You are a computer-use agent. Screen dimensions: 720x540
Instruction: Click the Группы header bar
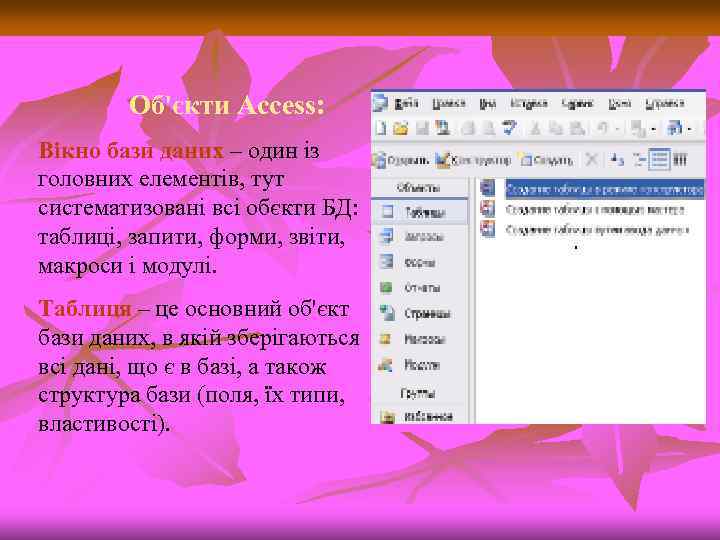419,393
